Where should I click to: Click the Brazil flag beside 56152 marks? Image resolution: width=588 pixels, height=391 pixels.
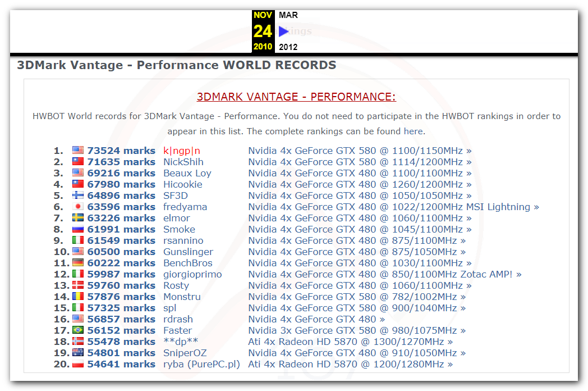click(78, 330)
